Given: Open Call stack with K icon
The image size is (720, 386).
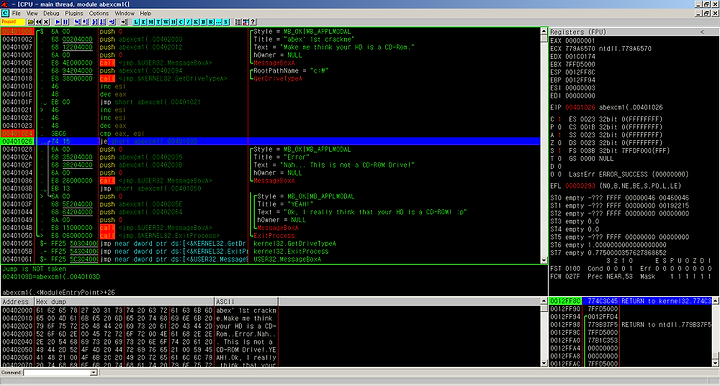Looking at the screenshot, I should coord(196,22).
